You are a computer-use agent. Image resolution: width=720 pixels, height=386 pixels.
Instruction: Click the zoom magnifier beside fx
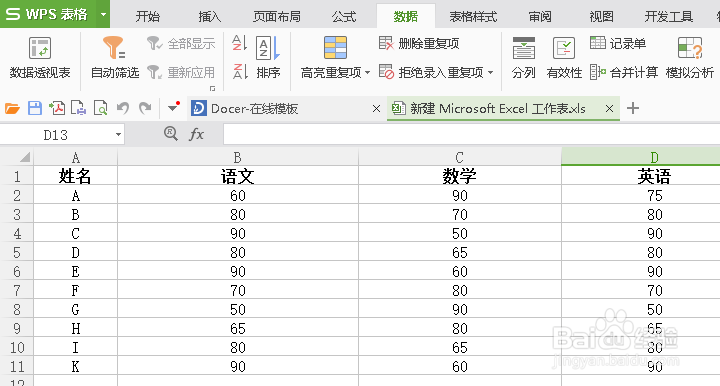click(170, 134)
